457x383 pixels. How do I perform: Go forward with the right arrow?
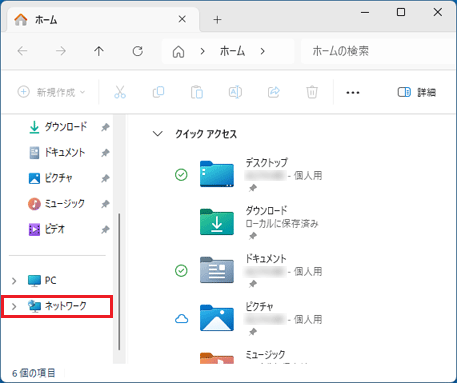pyautogui.click(x=61, y=51)
